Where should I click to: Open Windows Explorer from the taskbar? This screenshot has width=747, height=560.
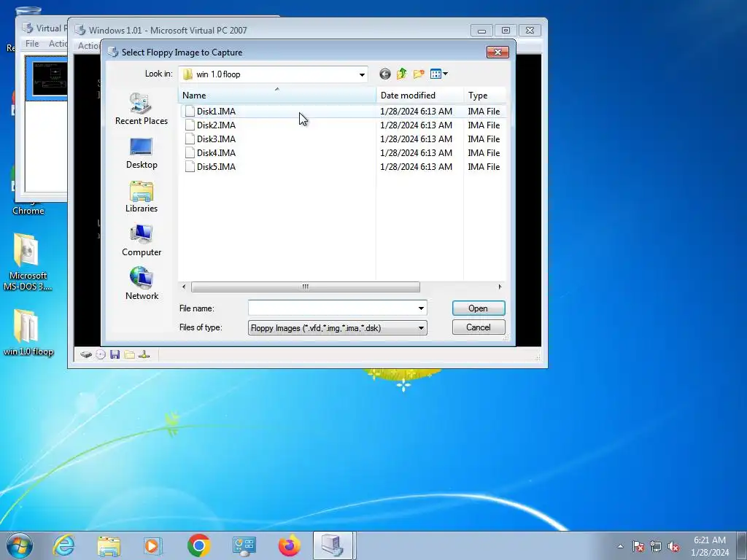(x=109, y=545)
